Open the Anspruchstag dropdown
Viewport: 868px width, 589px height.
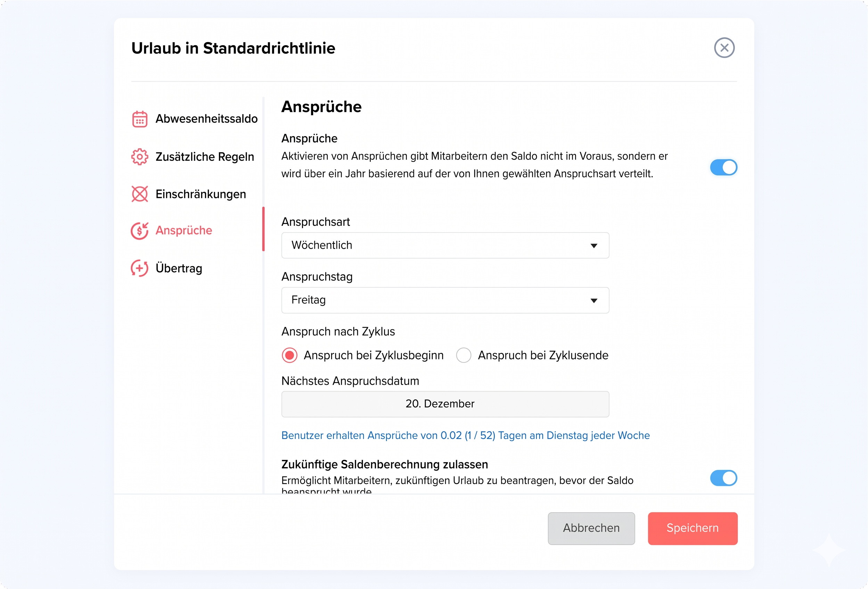point(444,300)
